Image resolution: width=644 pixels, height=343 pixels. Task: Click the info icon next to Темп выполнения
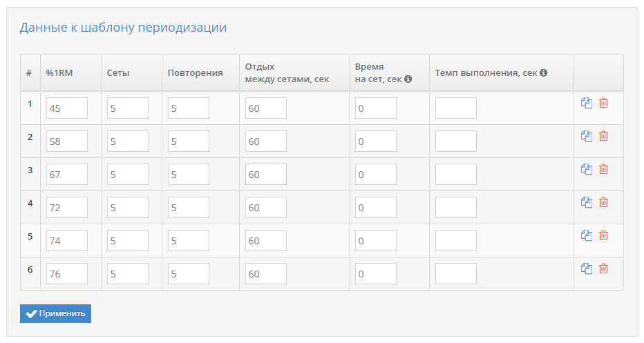[x=543, y=72]
